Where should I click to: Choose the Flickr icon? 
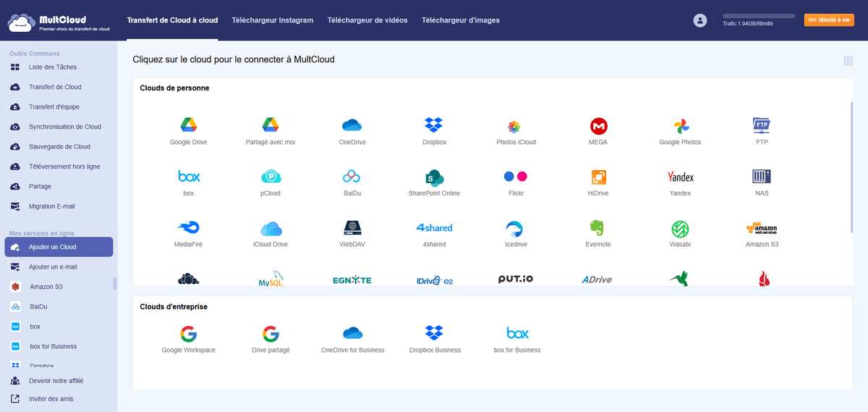tap(516, 176)
